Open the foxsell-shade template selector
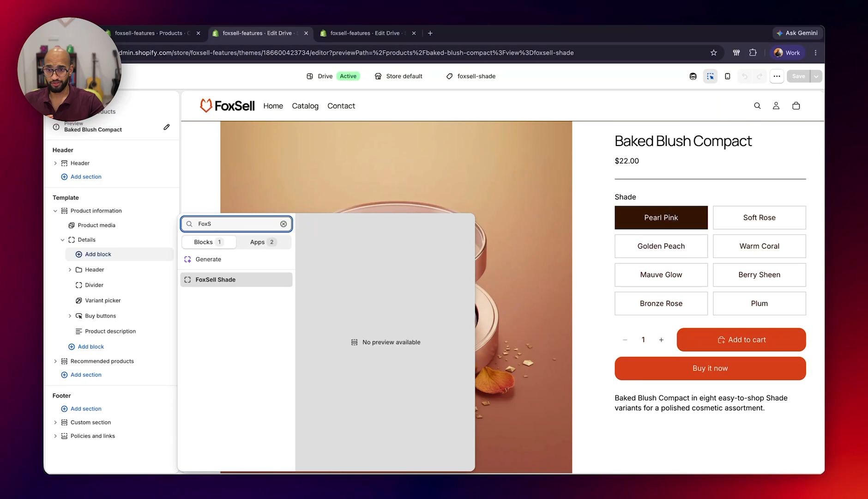 click(x=471, y=76)
